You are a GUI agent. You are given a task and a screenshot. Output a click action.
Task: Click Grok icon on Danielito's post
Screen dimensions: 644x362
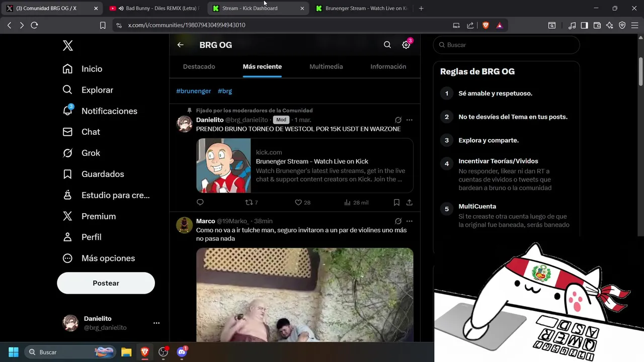click(x=398, y=120)
